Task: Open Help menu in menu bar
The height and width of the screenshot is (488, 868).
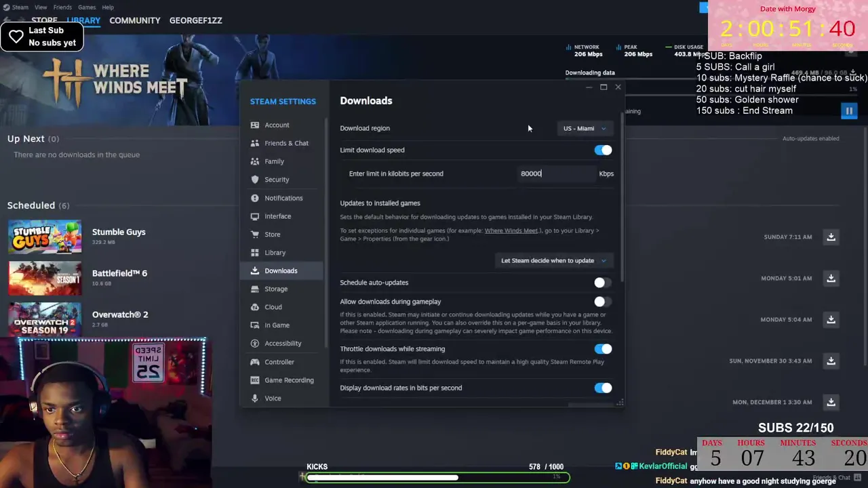Action: (108, 7)
